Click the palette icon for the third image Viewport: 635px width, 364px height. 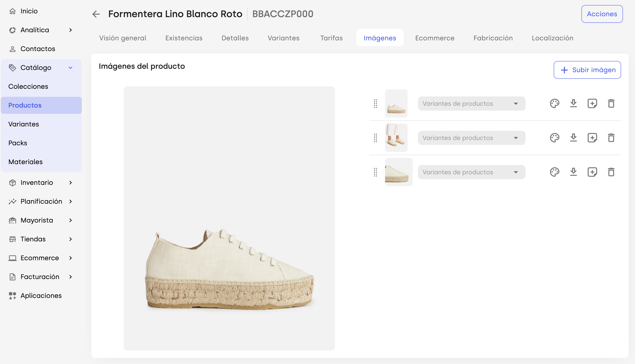point(554,172)
